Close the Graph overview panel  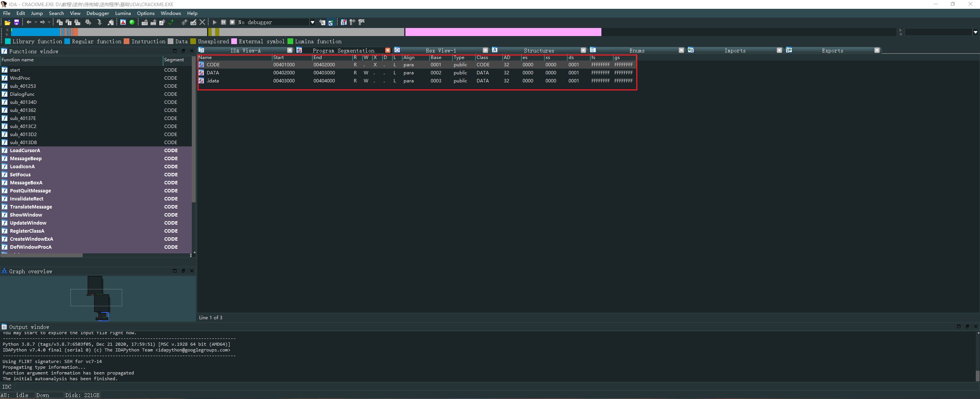(x=192, y=271)
